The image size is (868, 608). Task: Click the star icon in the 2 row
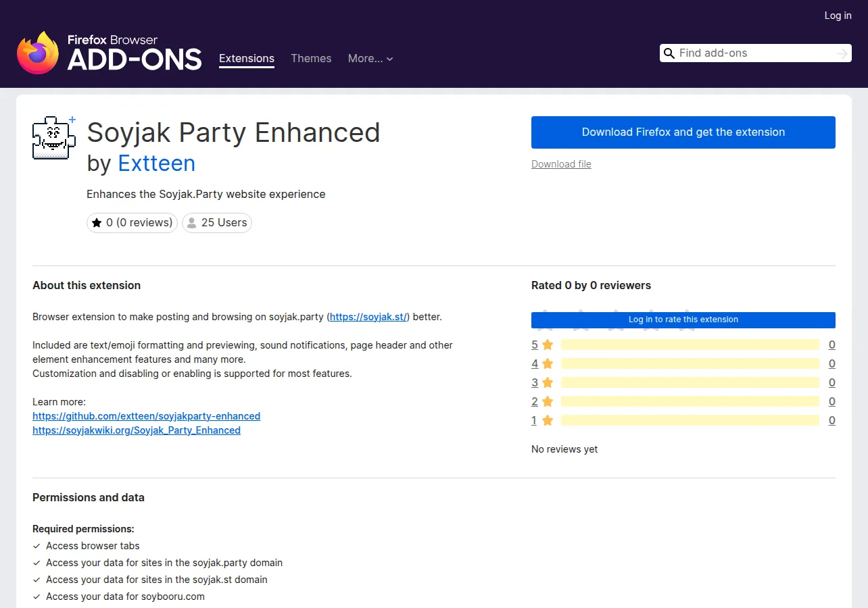[x=548, y=401]
